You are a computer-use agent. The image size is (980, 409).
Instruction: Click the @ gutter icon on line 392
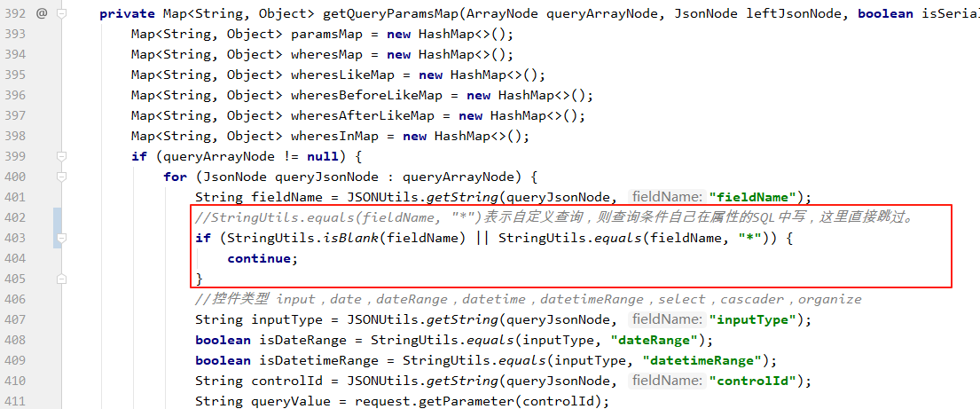click(x=43, y=14)
